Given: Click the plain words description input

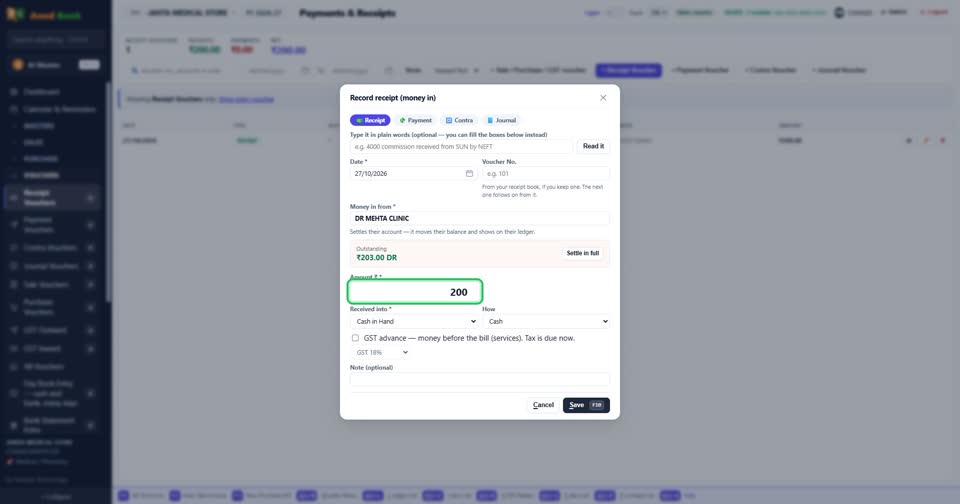Looking at the screenshot, I should [x=461, y=147].
